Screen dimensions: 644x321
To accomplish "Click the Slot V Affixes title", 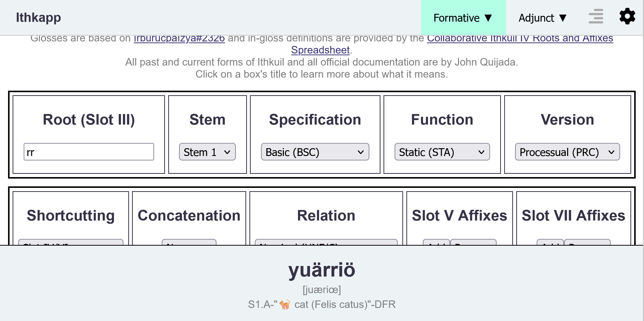I will click(x=459, y=216).
